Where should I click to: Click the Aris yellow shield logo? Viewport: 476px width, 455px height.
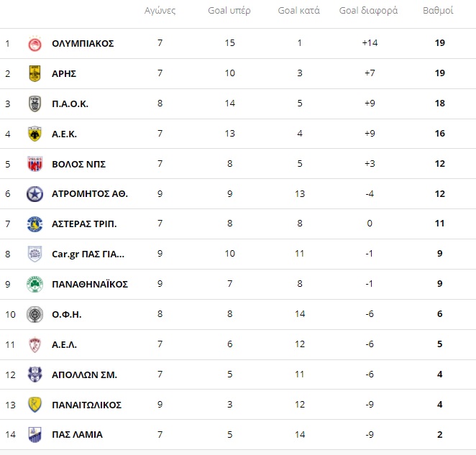[35, 73]
